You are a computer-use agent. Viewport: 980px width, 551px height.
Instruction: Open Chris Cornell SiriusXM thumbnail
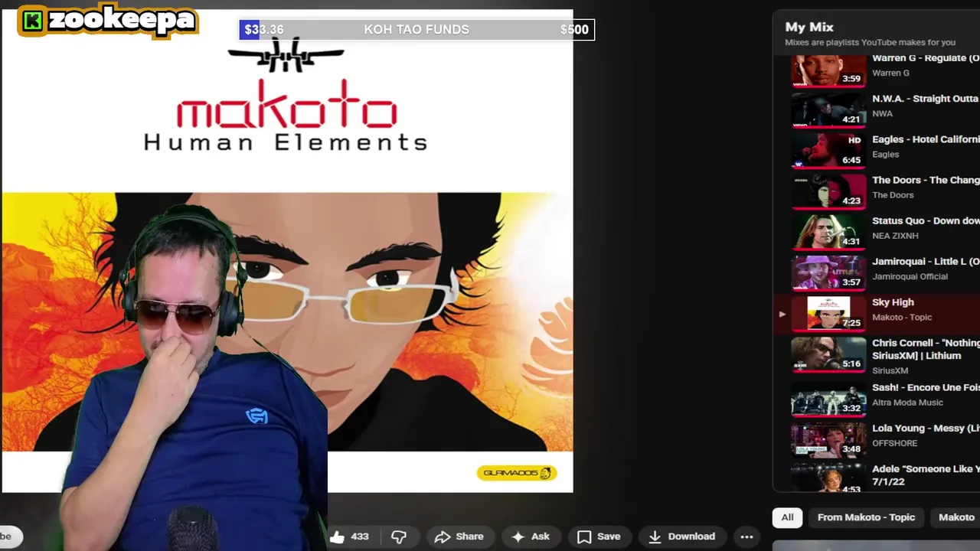[828, 354]
